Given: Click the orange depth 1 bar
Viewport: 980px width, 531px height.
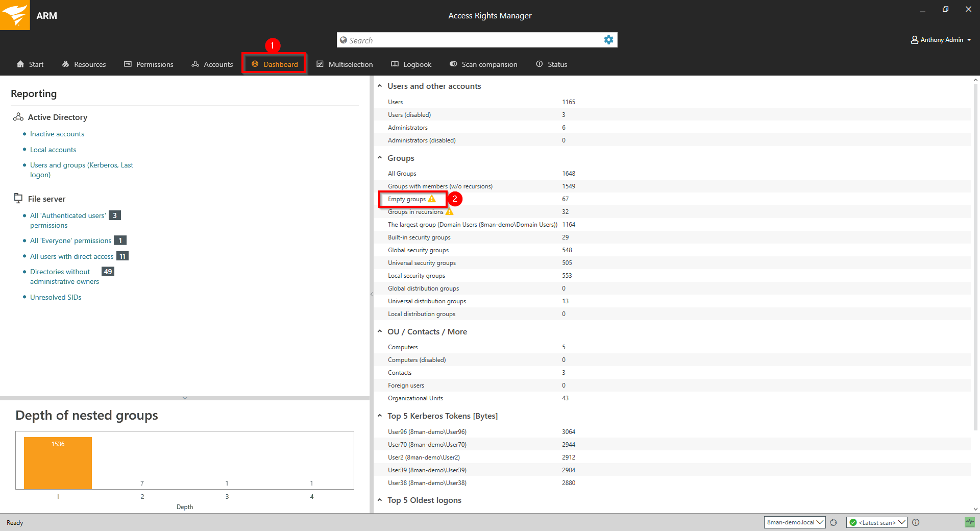Looking at the screenshot, I should (58, 463).
